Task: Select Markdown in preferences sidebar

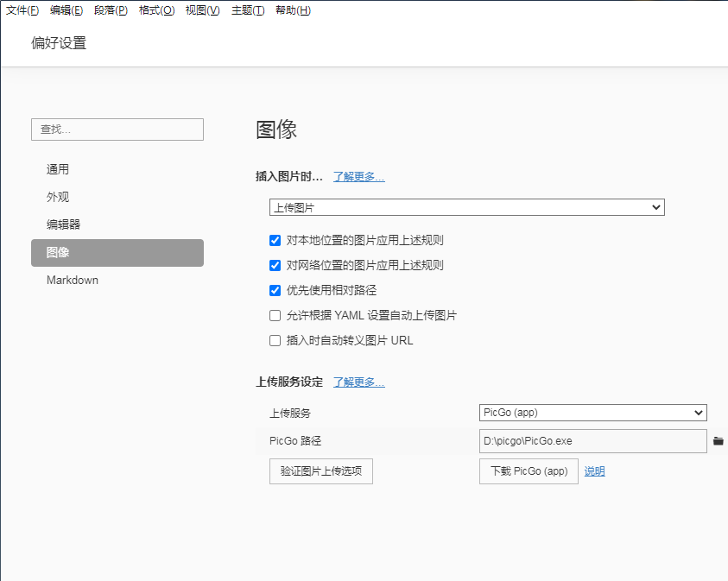Action: tap(117, 280)
